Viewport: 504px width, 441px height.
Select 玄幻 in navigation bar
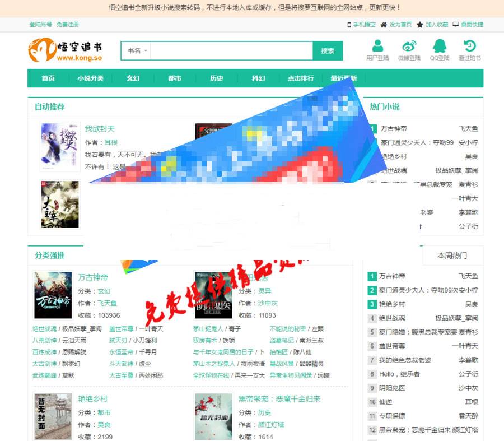[x=133, y=78]
